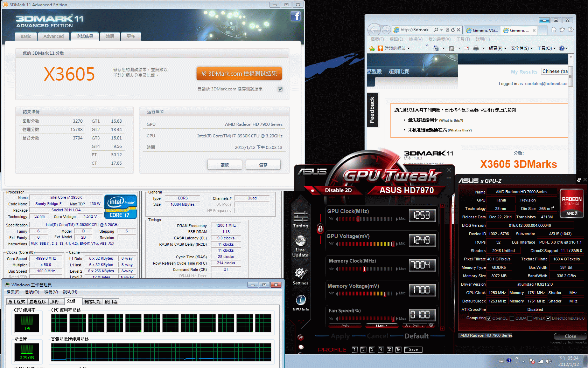Open the suggested sites dropdown in IE
The image size is (588, 368).
(408, 48)
